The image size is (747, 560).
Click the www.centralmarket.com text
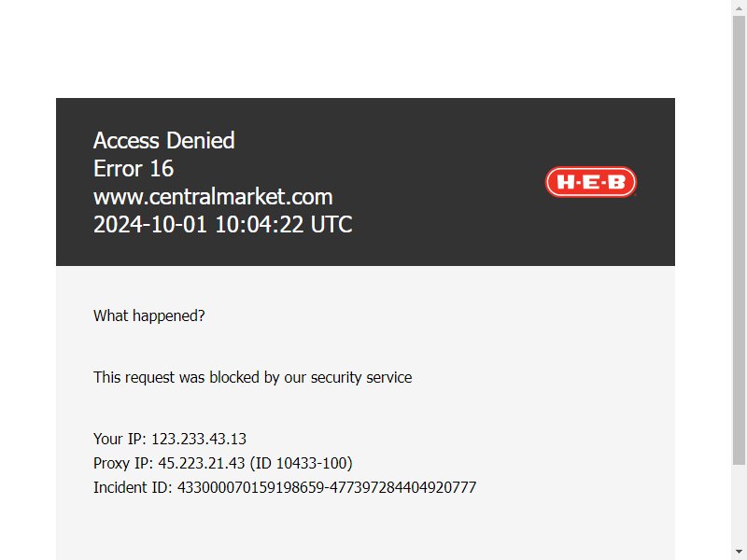pos(213,197)
